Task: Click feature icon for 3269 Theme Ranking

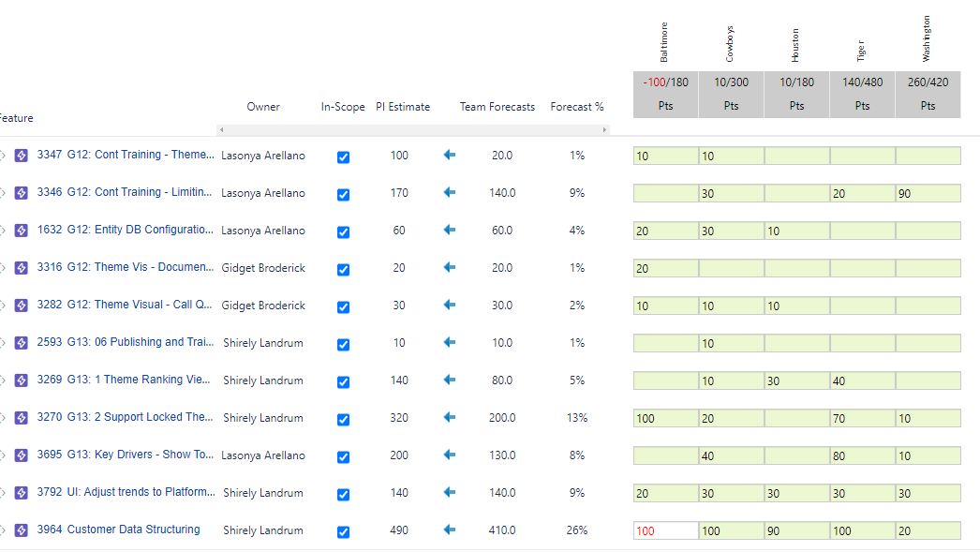Action: (22, 380)
